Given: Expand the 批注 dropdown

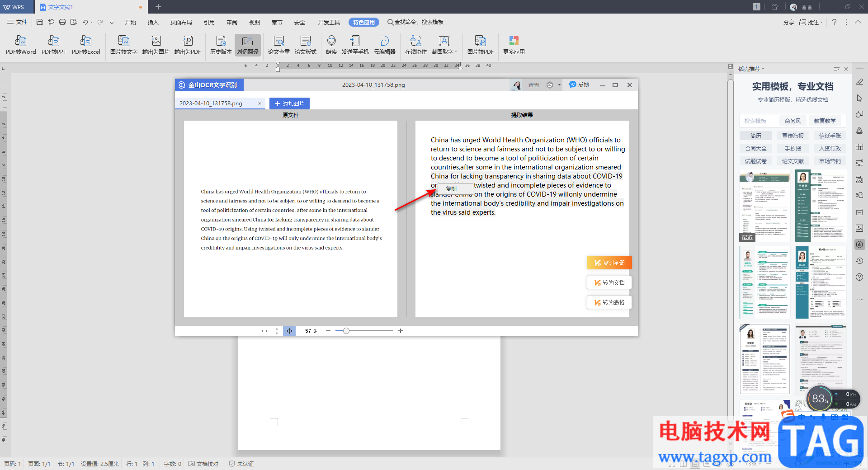Looking at the screenshot, I should [x=821, y=22].
